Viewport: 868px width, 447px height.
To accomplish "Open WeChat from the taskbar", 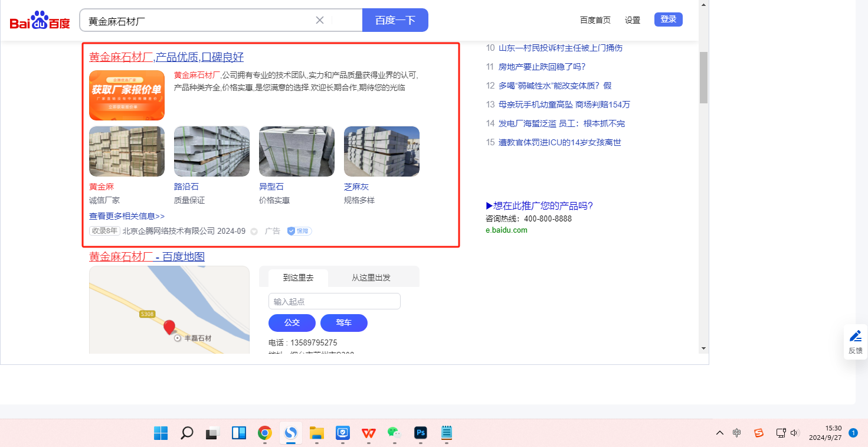I will pyautogui.click(x=395, y=433).
